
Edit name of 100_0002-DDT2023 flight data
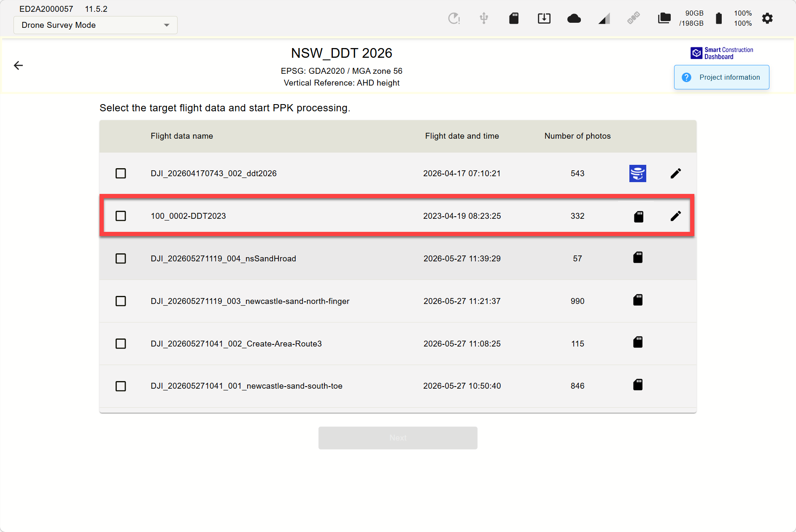(x=676, y=216)
